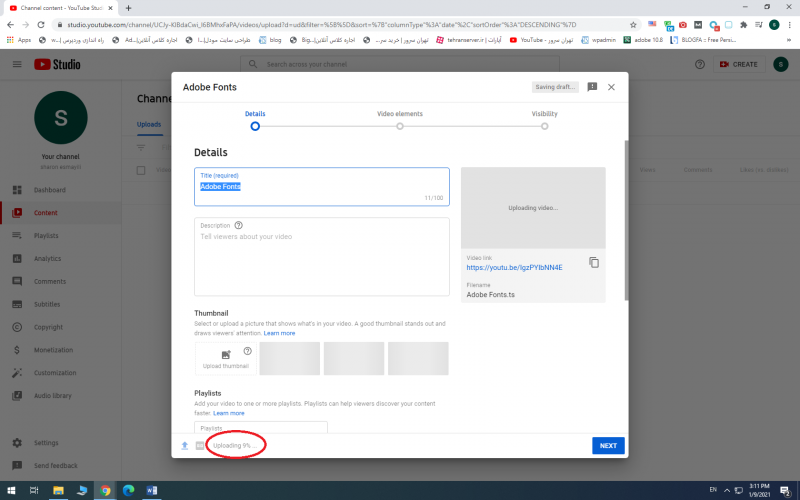Open the Help icon in Studio top bar

(x=699, y=64)
